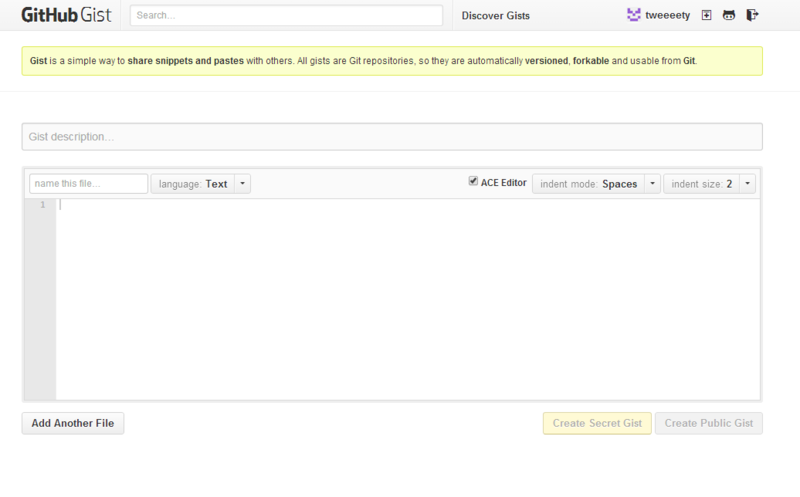Image resolution: width=800 pixels, height=497 pixels.
Task: Expand the indent mode Spaces dropdown arrow
Action: pos(652,184)
